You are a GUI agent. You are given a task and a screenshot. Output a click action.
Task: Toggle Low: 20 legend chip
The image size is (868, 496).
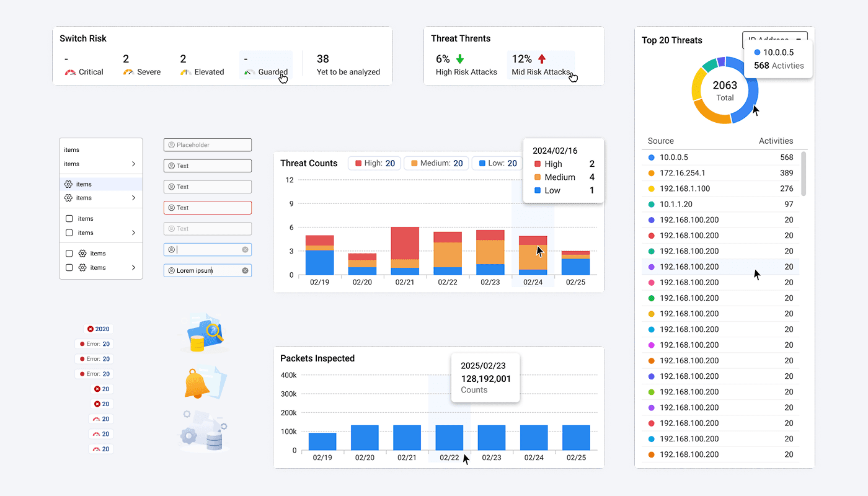coord(497,164)
